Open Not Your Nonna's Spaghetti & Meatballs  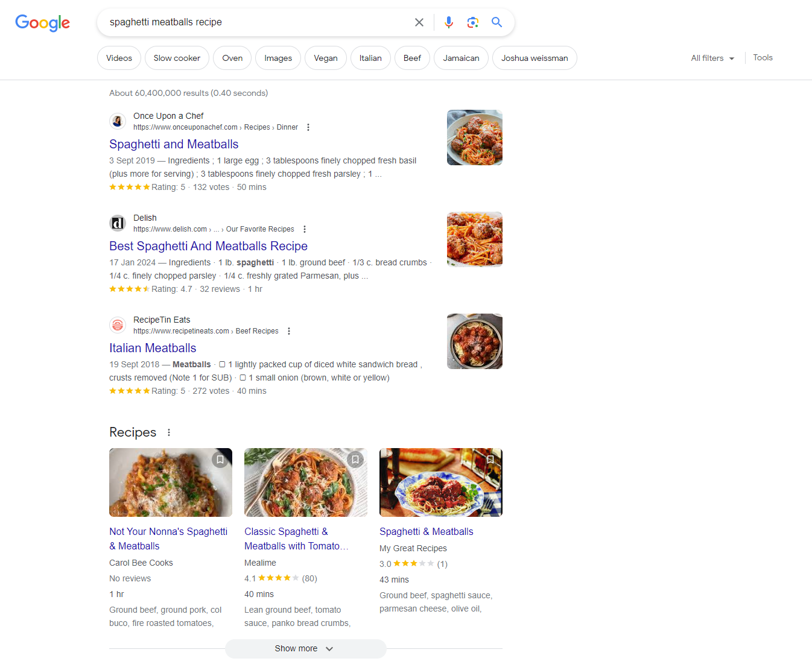(x=168, y=539)
